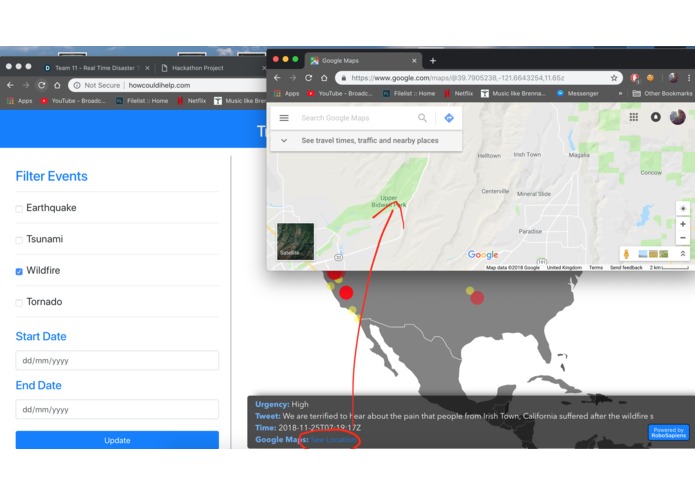Open Google notifications bell icon
This screenshot has width=695, height=494.
click(656, 117)
